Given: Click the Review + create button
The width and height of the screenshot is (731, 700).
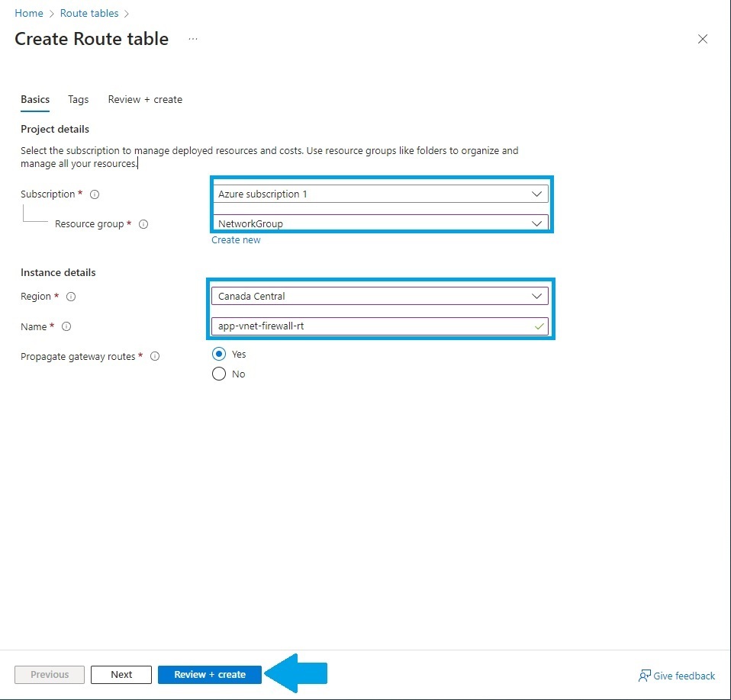Looking at the screenshot, I should pyautogui.click(x=210, y=674).
